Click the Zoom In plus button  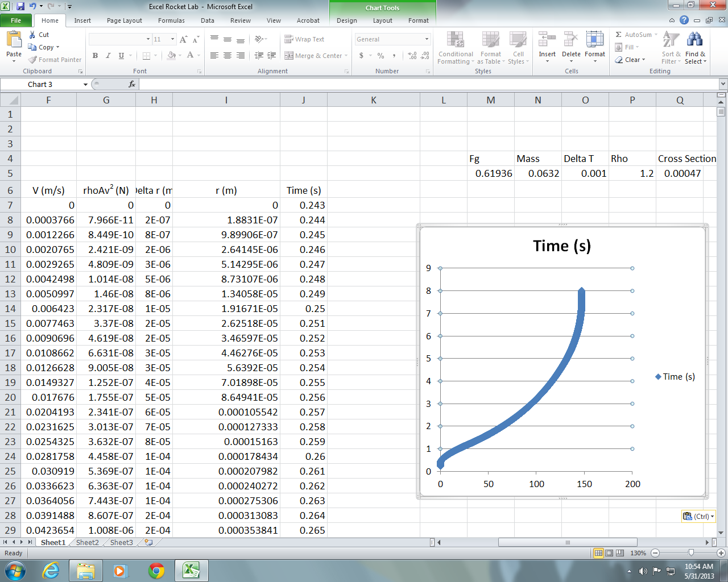[721, 553]
